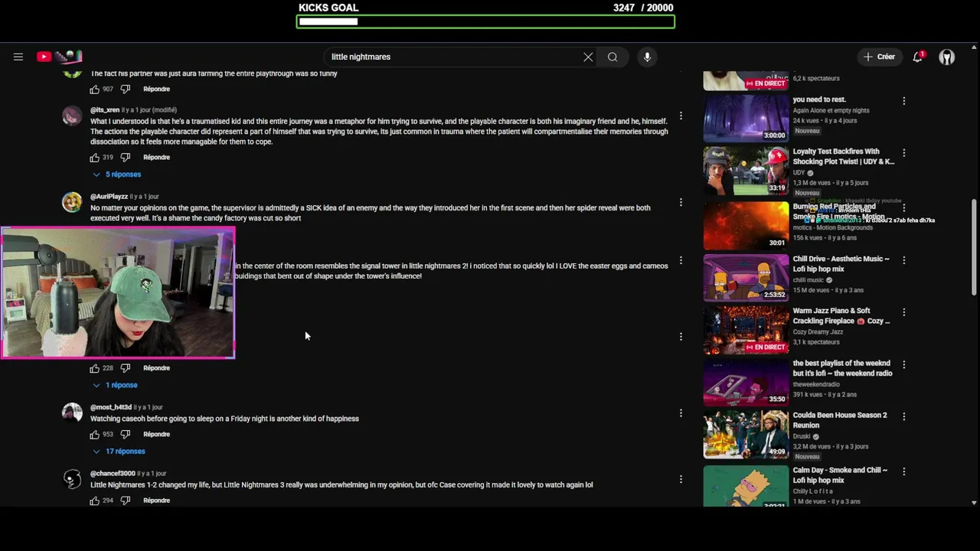Open the 'you need to rest.' video thumbnail

tap(746, 118)
